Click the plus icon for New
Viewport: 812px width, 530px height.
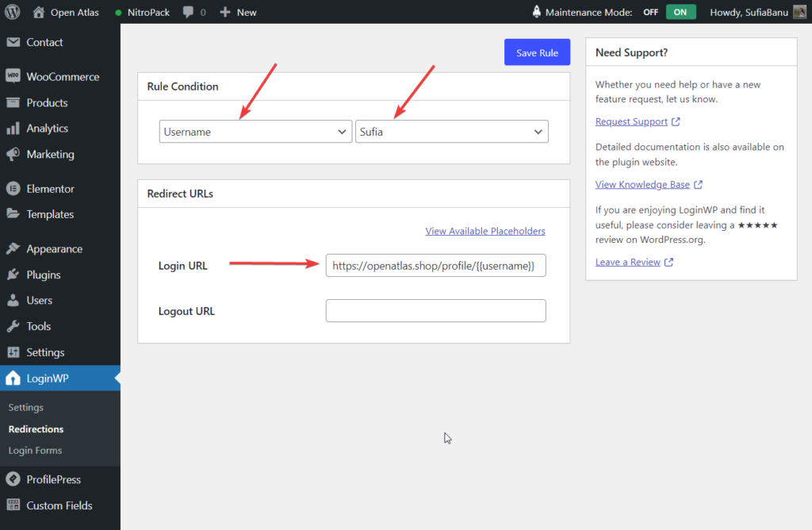[x=224, y=12]
